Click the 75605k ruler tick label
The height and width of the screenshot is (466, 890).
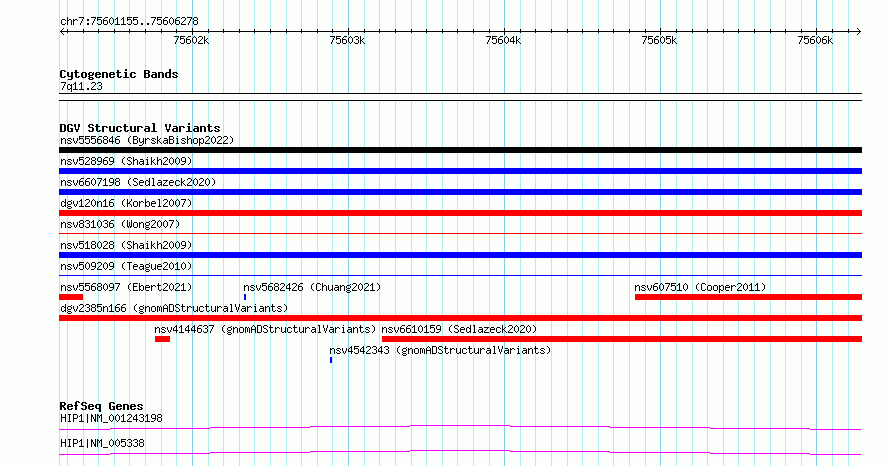click(x=659, y=40)
